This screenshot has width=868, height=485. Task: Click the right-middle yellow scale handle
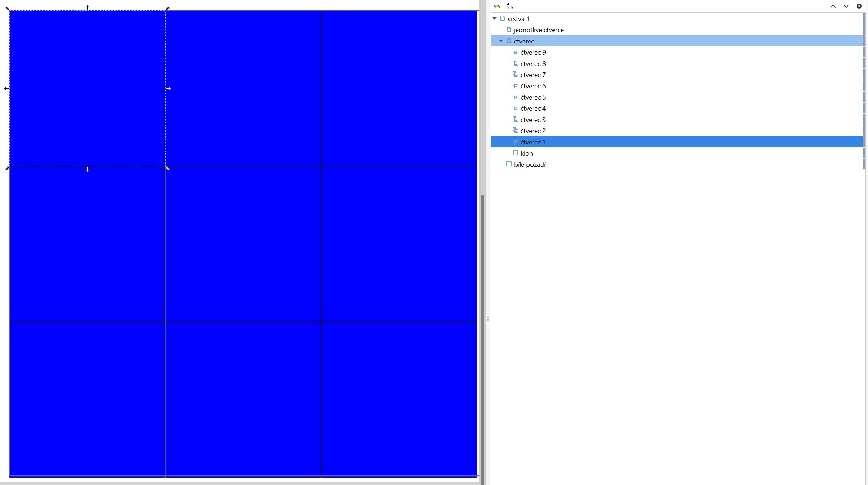[168, 88]
